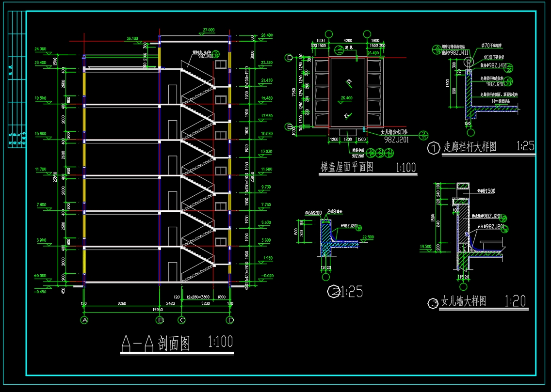551x392 pixels.
Task: Select the 21.430 landing elevation
Action: pos(267,81)
